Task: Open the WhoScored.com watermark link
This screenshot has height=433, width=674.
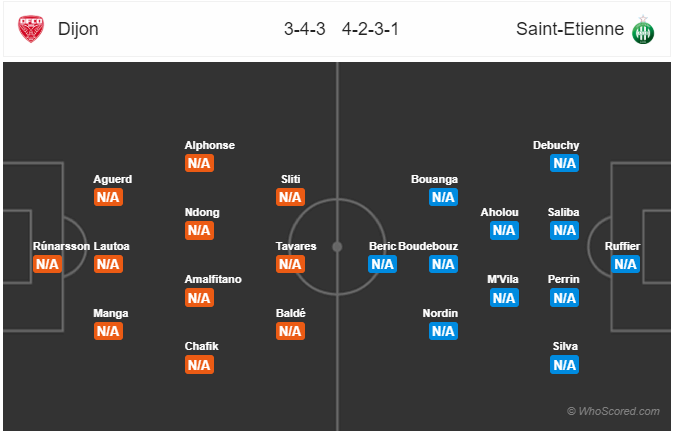Action: pyautogui.click(x=613, y=411)
